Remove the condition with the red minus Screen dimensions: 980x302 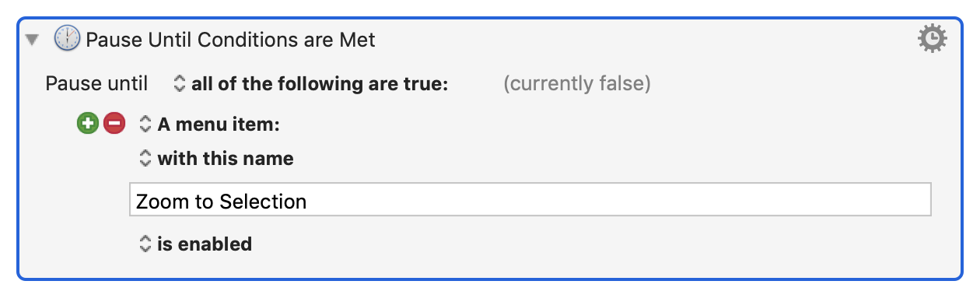click(114, 123)
